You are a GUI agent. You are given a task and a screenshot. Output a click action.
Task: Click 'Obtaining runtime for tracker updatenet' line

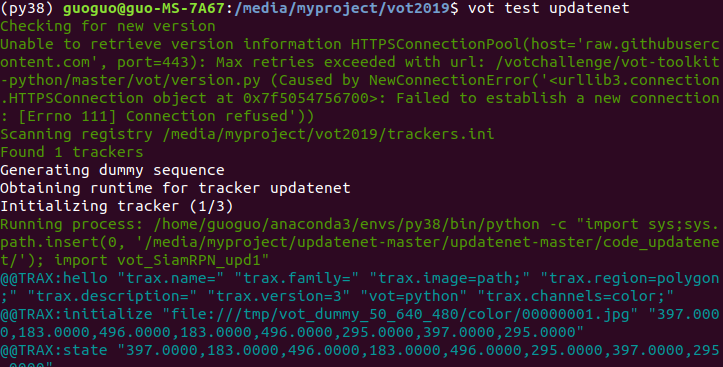tap(175, 188)
